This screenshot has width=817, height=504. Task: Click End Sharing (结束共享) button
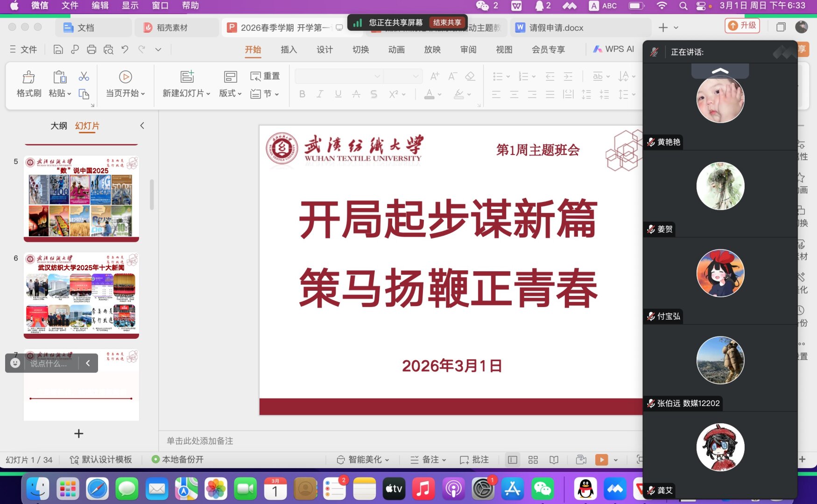(447, 22)
